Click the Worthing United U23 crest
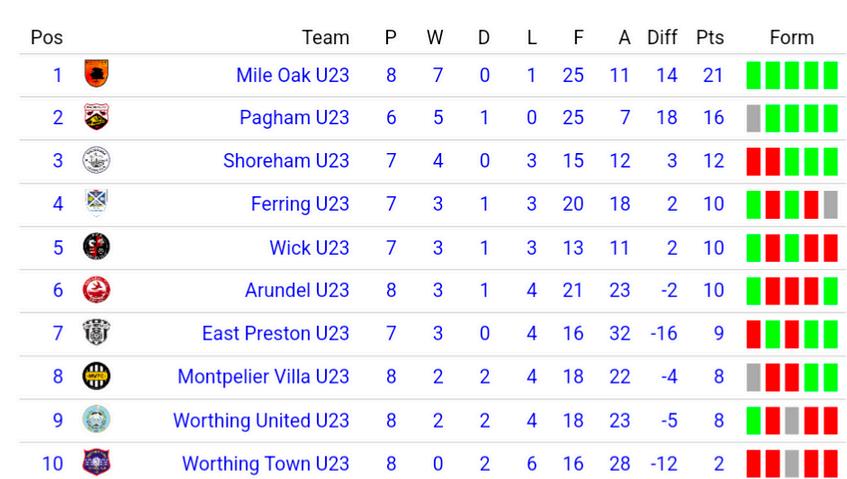 [x=96, y=419]
